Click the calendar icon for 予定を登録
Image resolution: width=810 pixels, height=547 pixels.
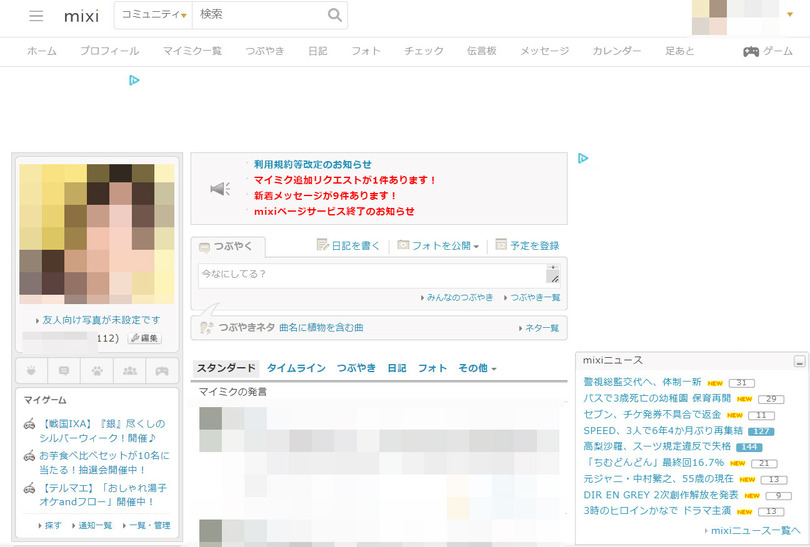[501, 244]
